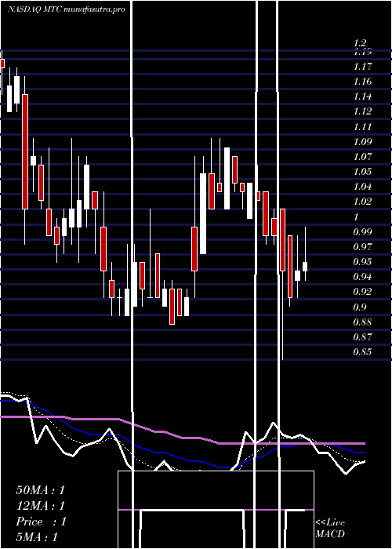Click the 12MA : 1 legend entry
Viewport: 392px width, 549px height.
pos(41,506)
